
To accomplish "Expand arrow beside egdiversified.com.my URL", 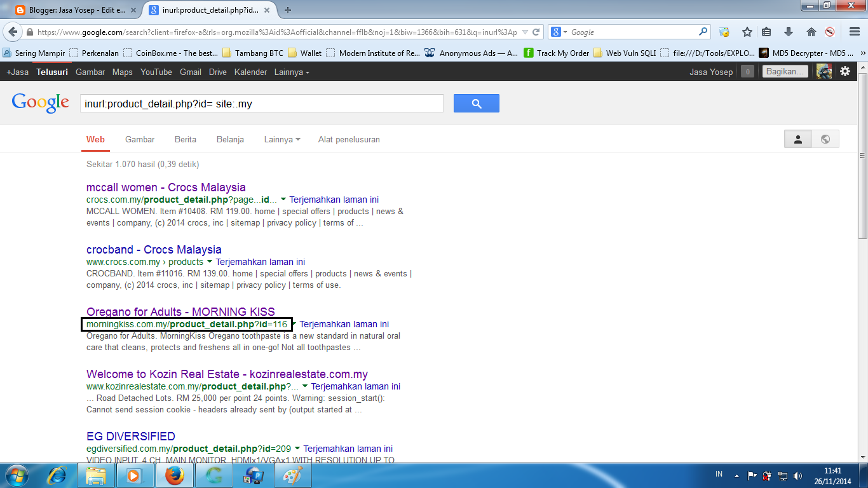I will click(297, 449).
